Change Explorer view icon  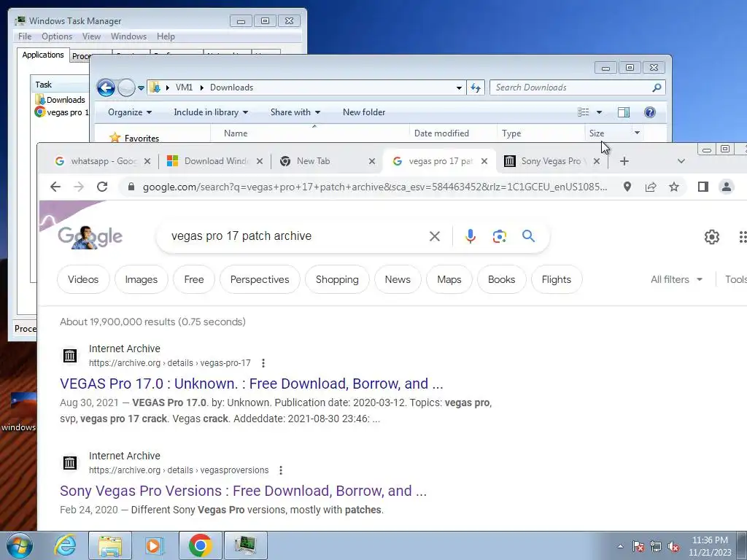(x=583, y=112)
